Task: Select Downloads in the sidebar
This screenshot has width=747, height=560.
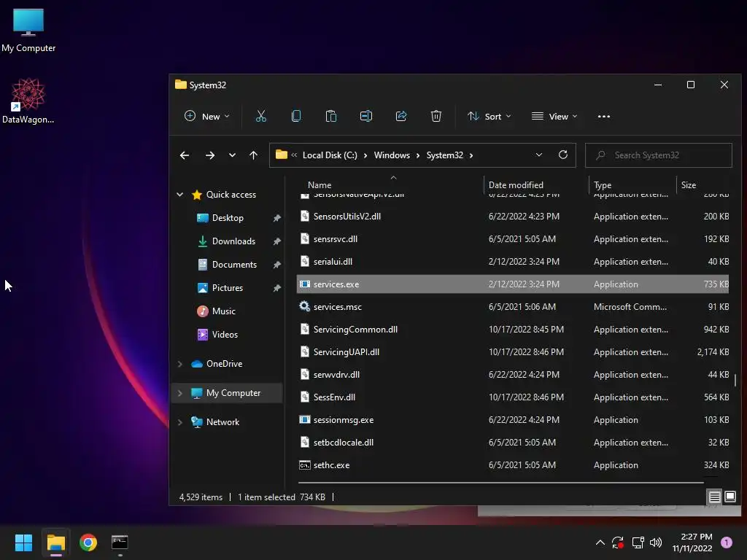Action: click(x=233, y=241)
